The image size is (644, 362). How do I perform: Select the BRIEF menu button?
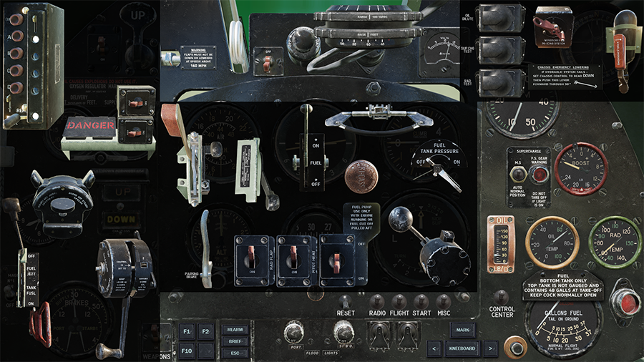[x=234, y=341]
